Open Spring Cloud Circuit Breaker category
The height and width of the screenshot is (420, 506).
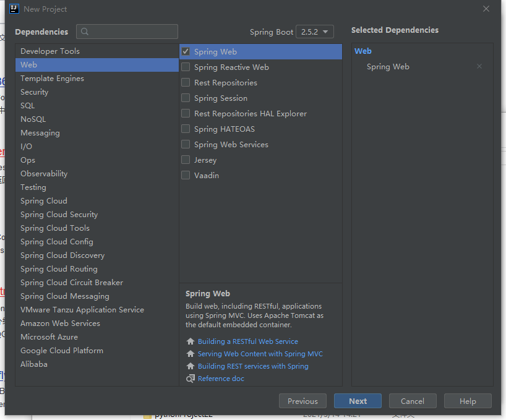(x=97, y=282)
